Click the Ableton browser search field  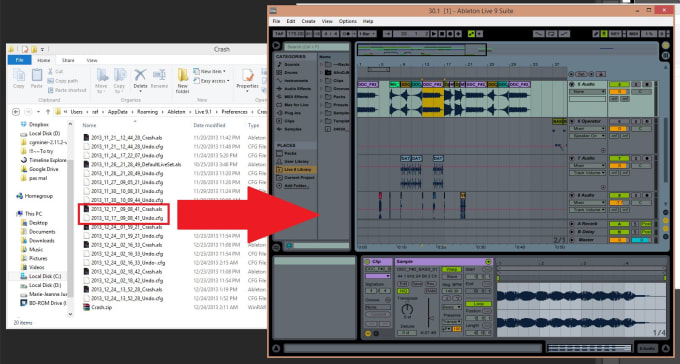click(x=316, y=46)
